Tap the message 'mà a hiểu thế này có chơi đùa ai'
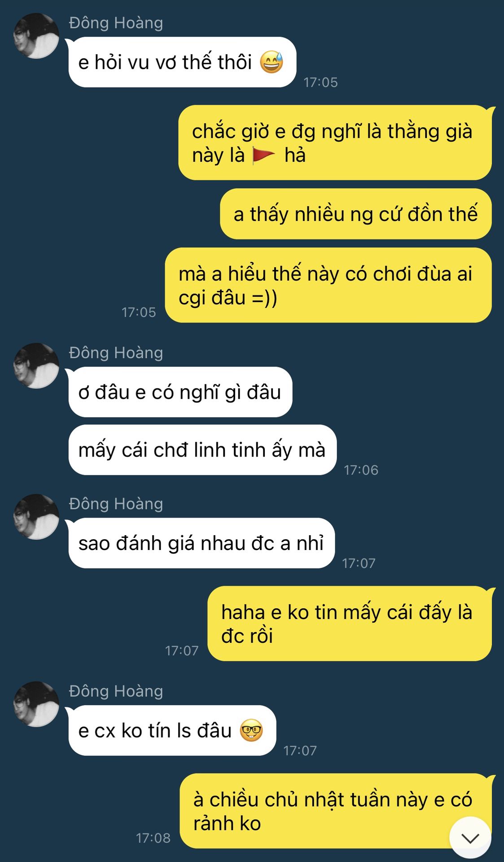 [329, 285]
